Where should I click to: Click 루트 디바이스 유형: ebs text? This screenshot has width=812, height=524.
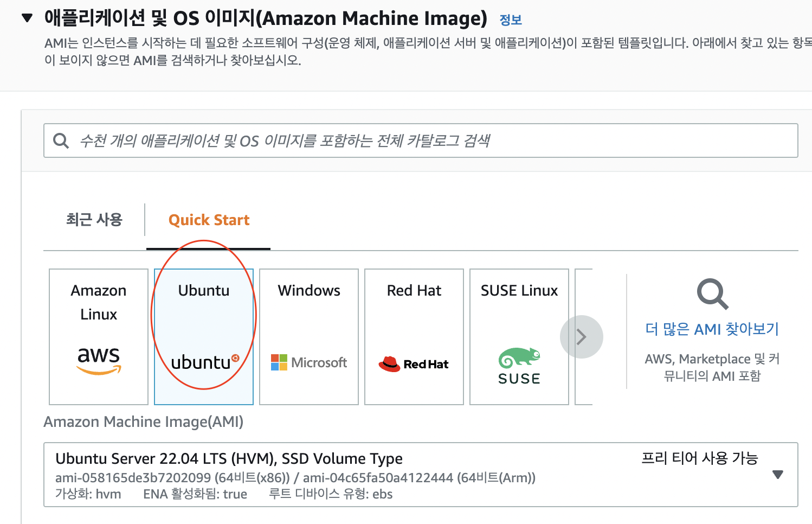pyautogui.click(x=331, y=494)
